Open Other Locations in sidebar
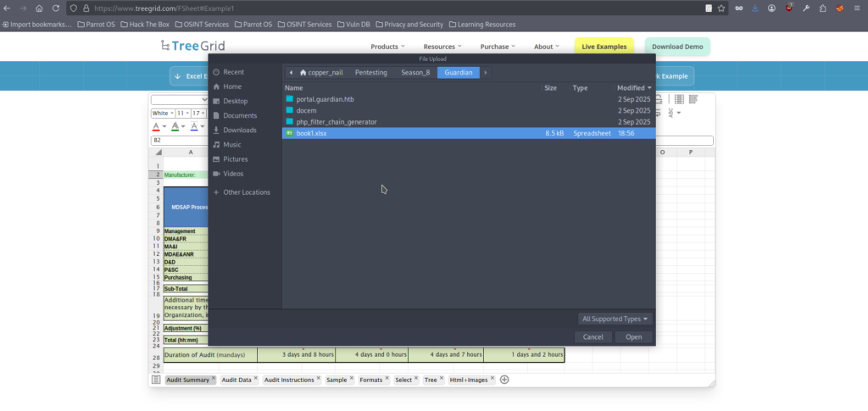868x411 pixels. [x=246, y=192]
